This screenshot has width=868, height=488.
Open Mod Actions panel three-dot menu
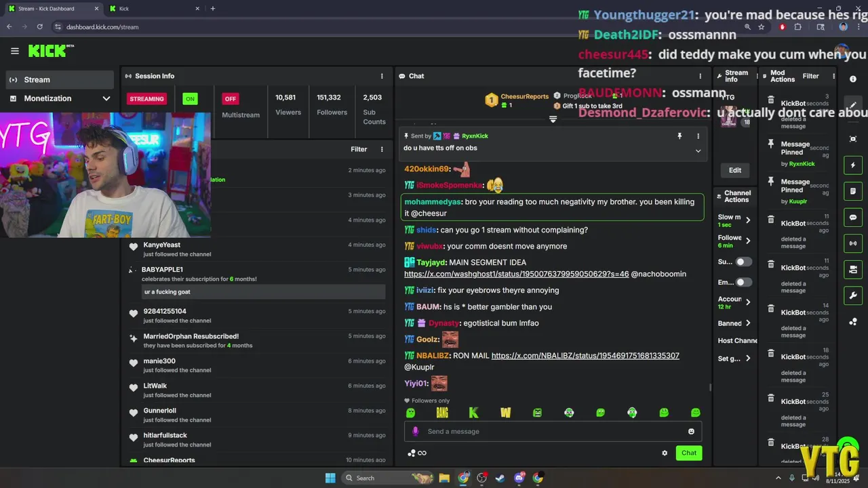coord(835,76)
